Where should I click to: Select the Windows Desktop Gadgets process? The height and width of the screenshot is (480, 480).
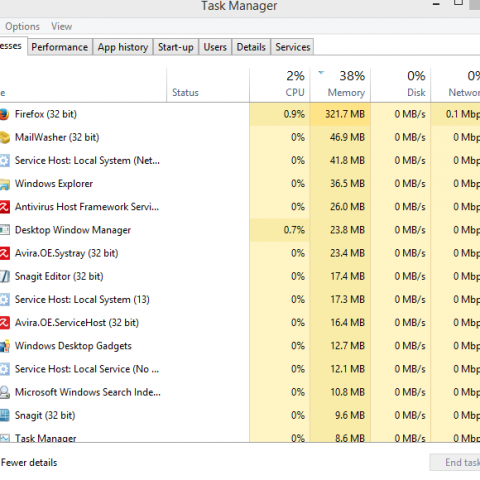(240, 346)
